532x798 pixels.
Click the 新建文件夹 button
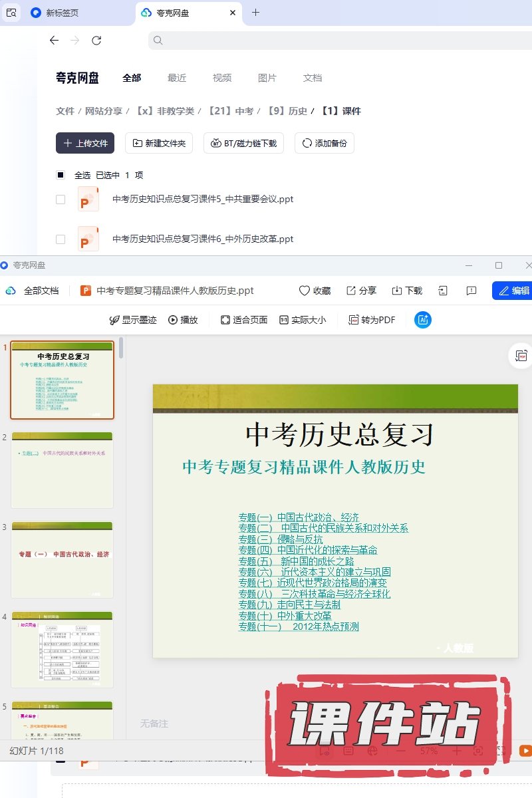160,143
